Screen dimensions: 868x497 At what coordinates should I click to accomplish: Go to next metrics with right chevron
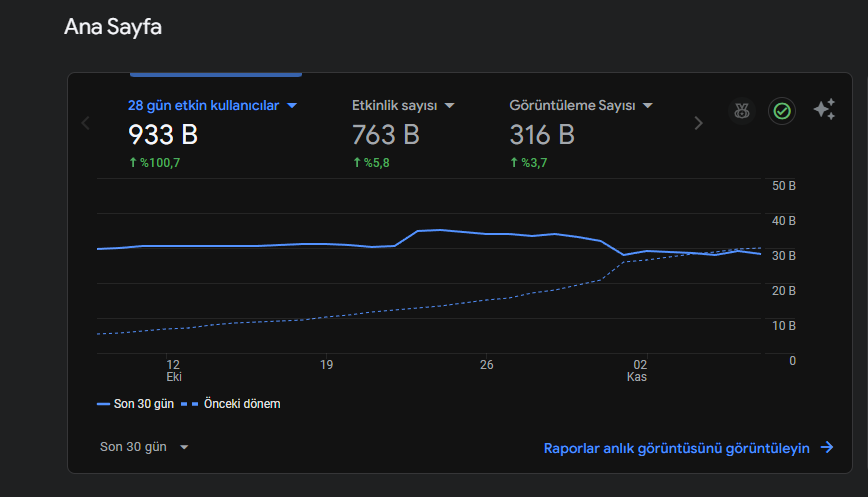coord(699,123)
